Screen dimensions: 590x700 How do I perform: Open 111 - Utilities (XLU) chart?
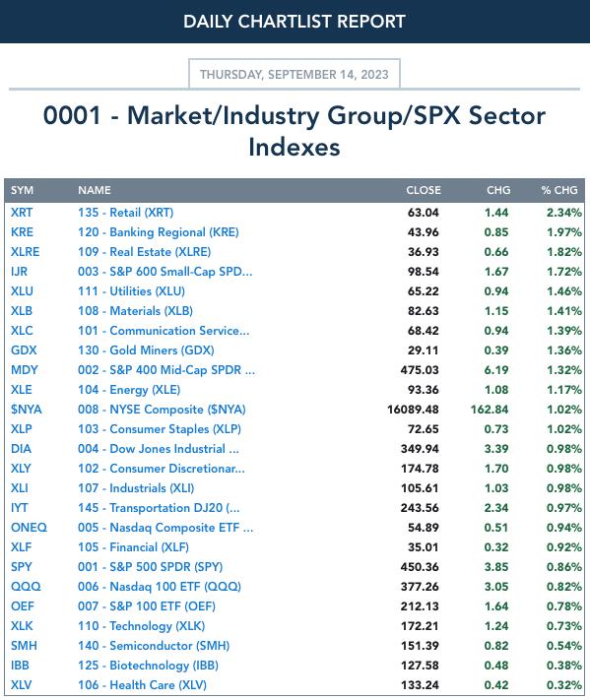[x=131, y=291]
